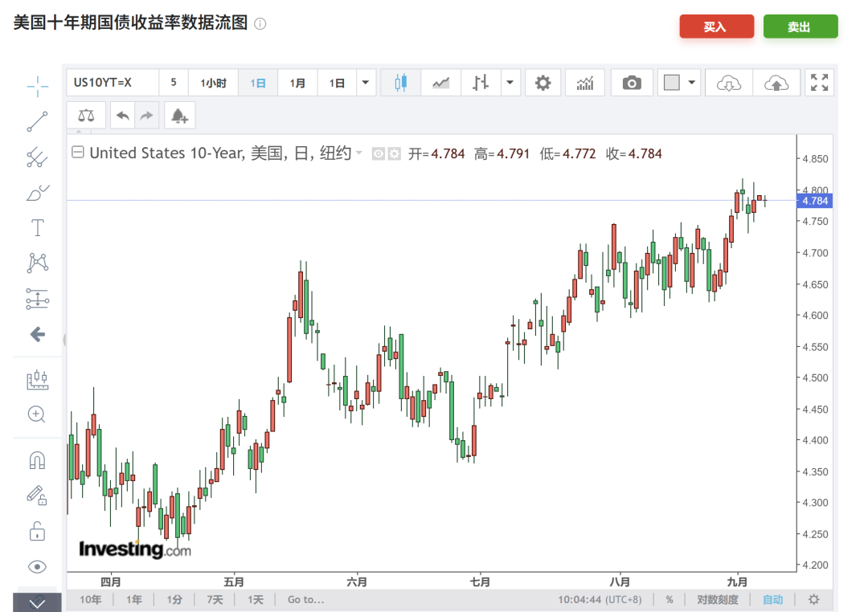The height and width of the screenshot is (612, 868).
Task: Open the legend title dropdown arrow
Action: coord(358,153)
